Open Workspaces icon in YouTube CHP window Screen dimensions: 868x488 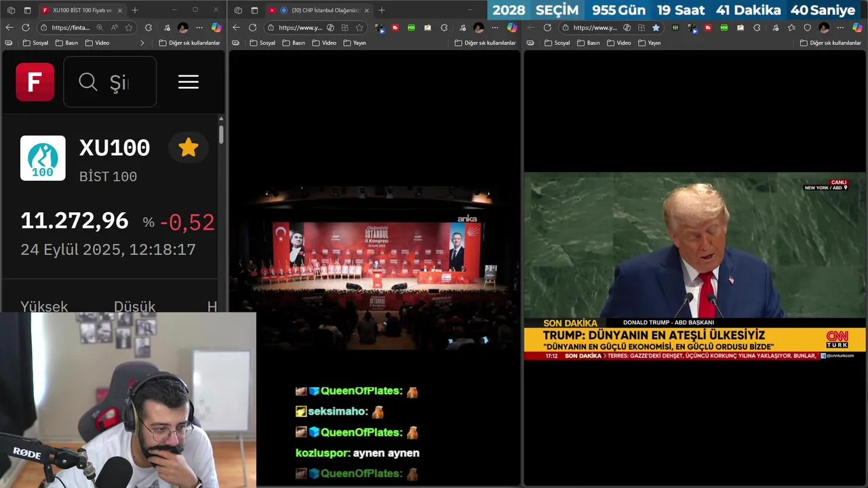[x=238, y=10]
